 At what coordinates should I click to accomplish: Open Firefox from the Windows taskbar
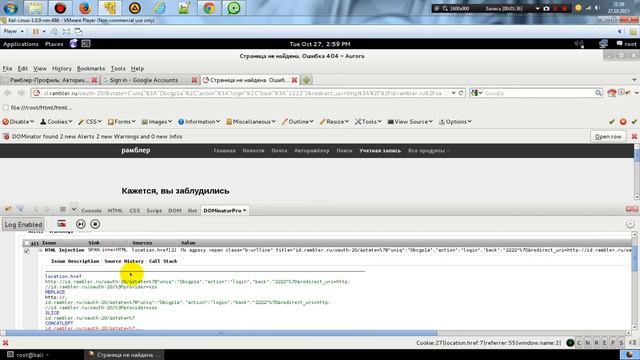pyautogui.click(x=85, y=8)
